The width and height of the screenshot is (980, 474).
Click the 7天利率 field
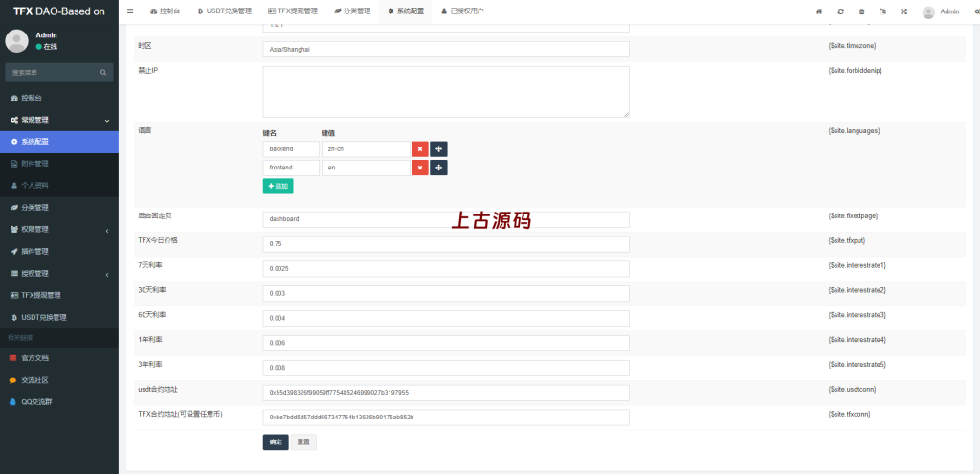click(446, 269)
